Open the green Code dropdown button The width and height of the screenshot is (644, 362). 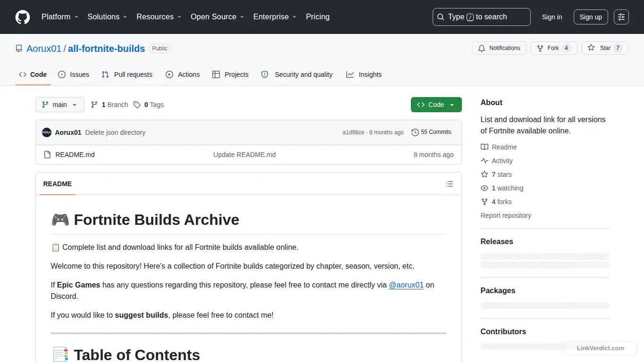436,105
